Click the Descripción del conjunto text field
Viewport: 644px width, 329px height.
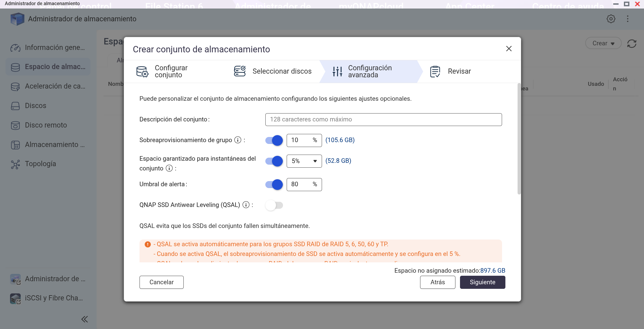click(383, 120)
